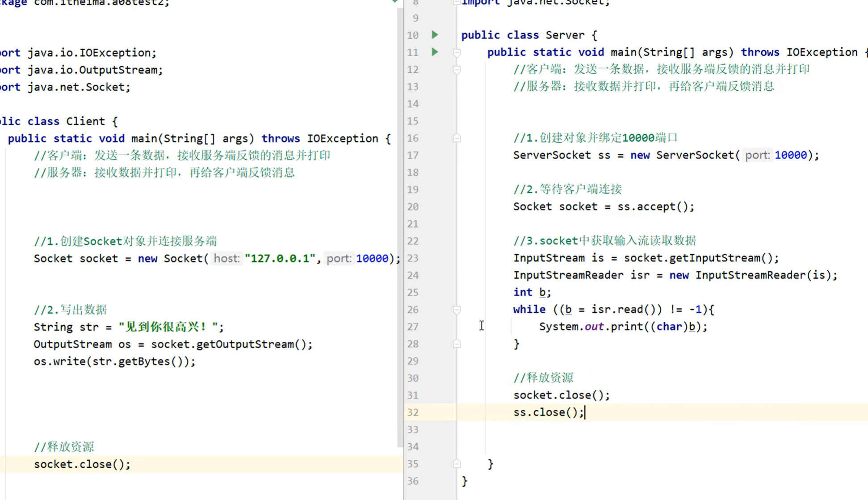
Task: Click the os.write(str.getBytes()) line
Action: (114, 361)
